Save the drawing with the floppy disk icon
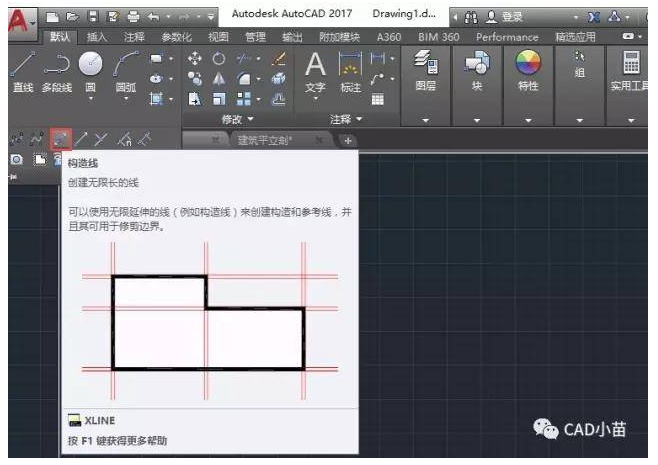Image resolution: width=658 pixels, height=465 pixels. (93, 17)
